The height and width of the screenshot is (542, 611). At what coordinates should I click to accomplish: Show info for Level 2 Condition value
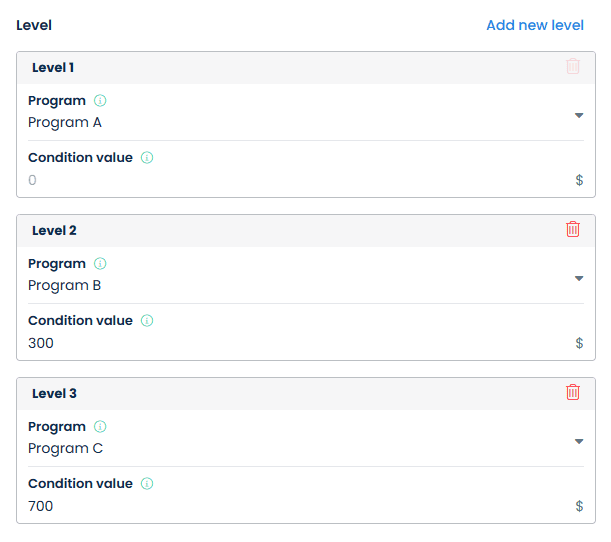pyautogui.click(x=147, y=321)
